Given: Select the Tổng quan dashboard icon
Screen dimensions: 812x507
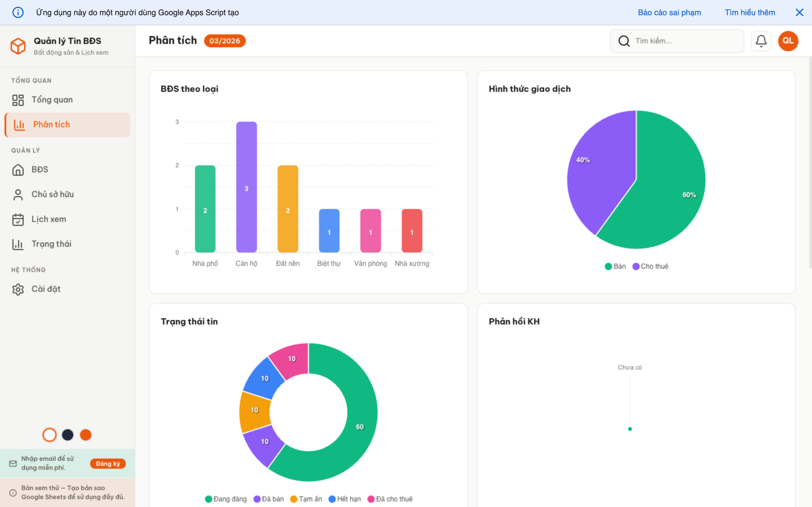Looking at the screenshot, I should (x=18, y=100).
